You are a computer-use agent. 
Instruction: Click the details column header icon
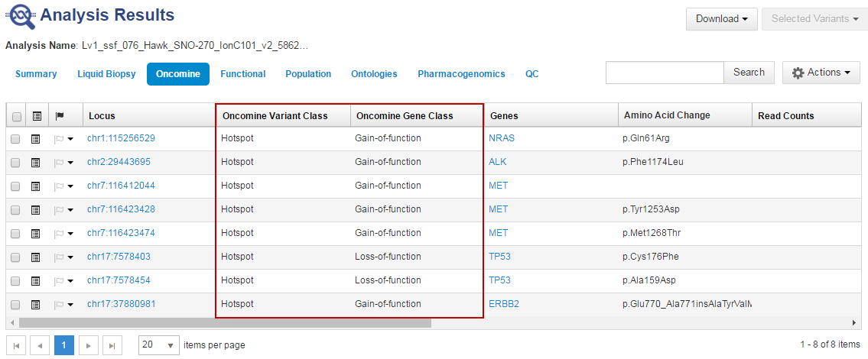[x=36, y=116]
